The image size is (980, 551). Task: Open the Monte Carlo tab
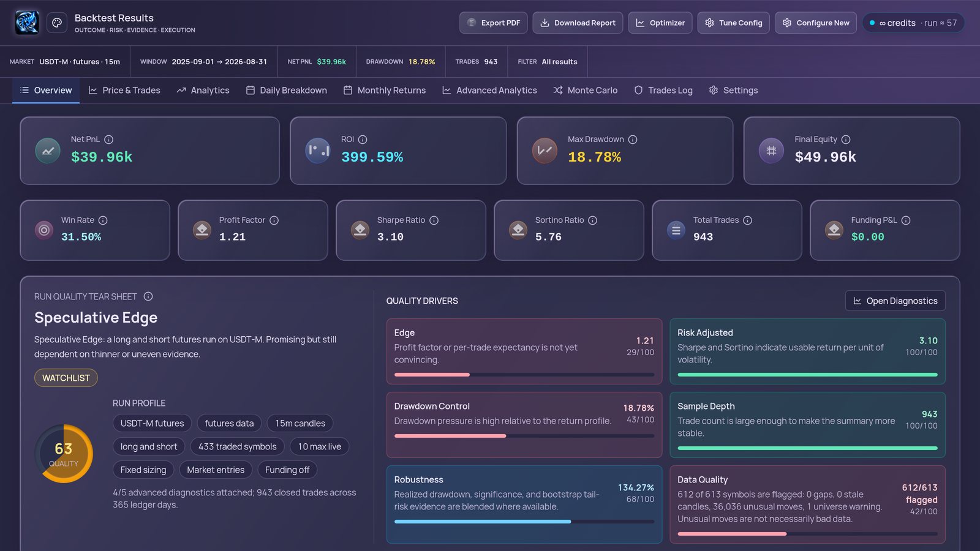tap(585, 91)
